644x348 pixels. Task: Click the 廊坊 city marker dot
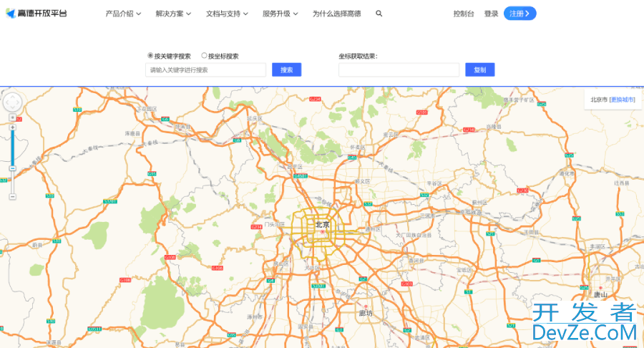pyautogui.click(x=366, y=306)
